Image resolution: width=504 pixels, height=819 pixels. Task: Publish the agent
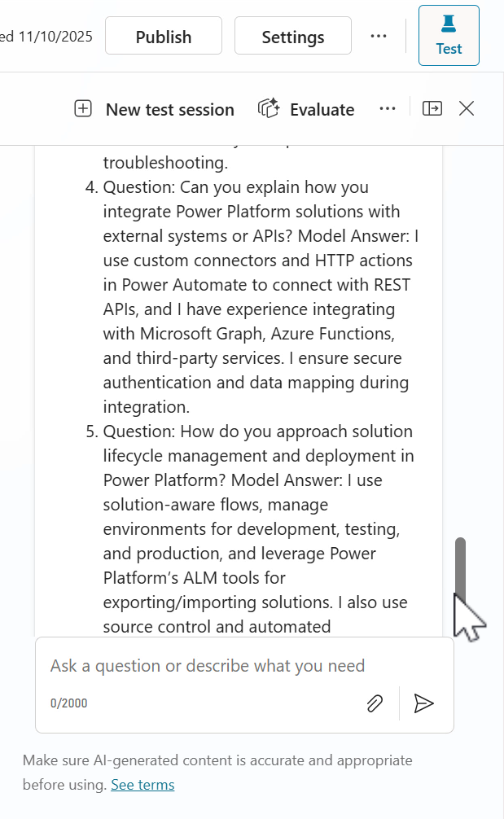click(x=163, y=36)
